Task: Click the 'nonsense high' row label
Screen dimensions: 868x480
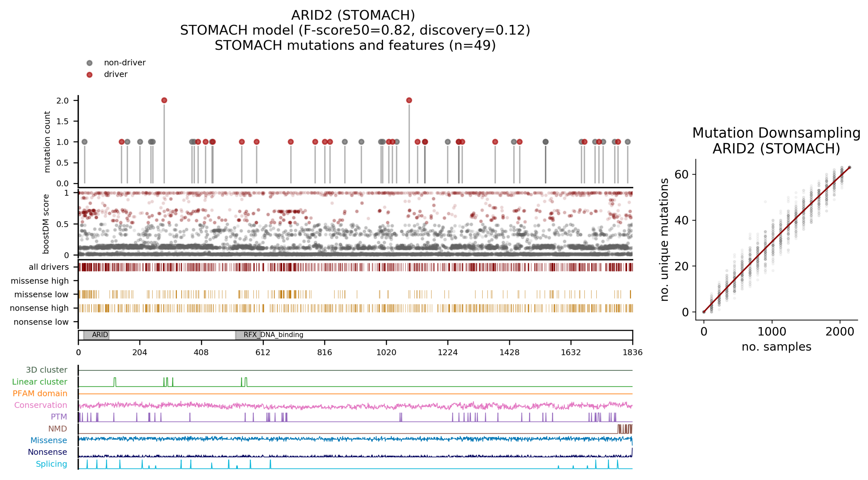Action: (39, 308)
